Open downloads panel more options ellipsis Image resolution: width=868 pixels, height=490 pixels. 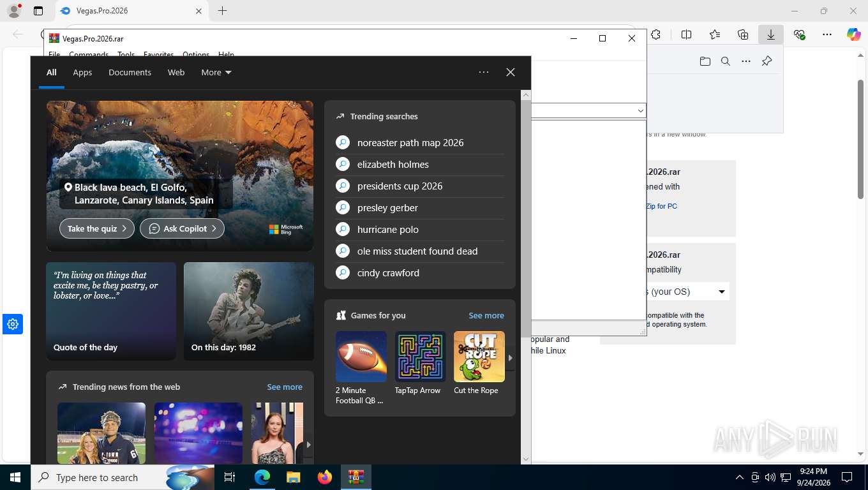tap(746, 61)
